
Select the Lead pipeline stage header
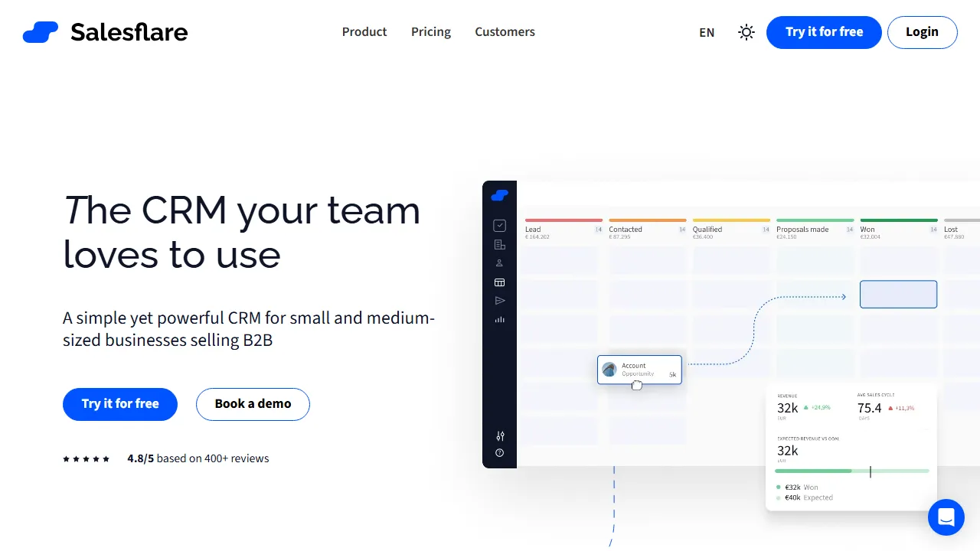coord(533,230)
